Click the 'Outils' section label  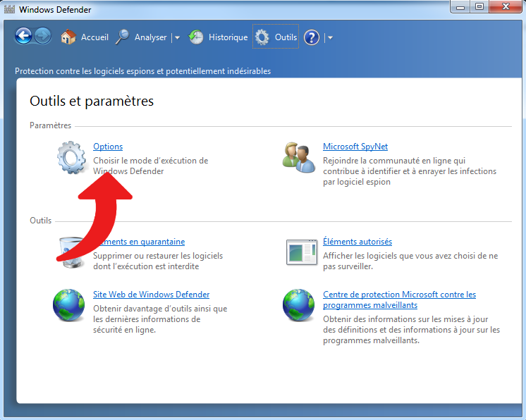tap(41, 221)
